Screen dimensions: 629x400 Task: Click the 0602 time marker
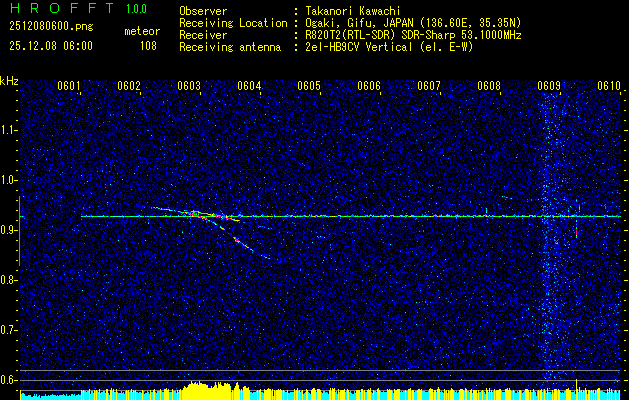[129, 86]
